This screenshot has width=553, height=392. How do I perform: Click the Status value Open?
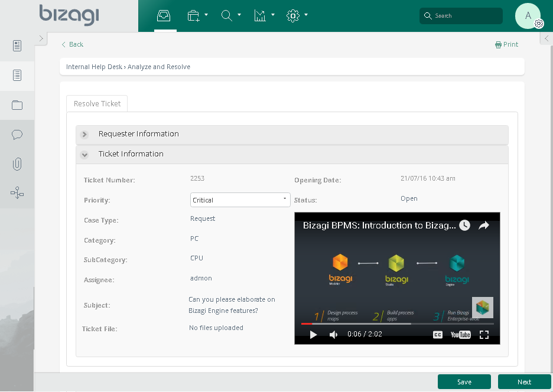click(x=409, y=198)
